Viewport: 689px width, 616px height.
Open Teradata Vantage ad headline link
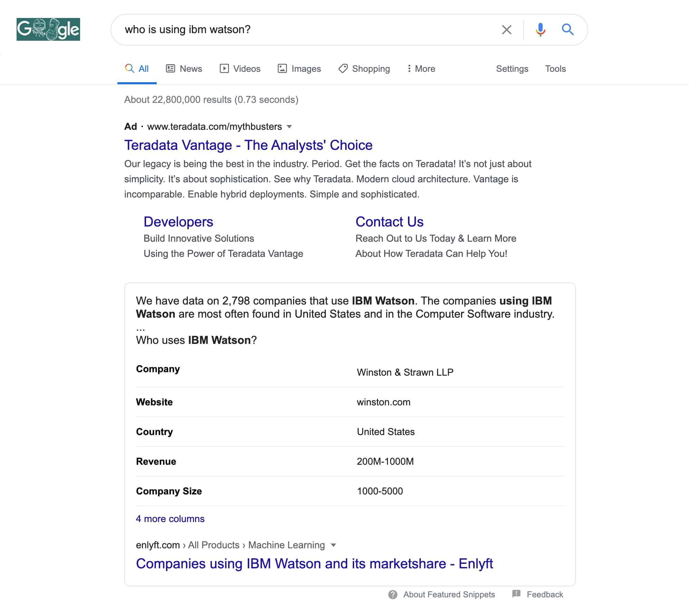[x=249, y=145]
